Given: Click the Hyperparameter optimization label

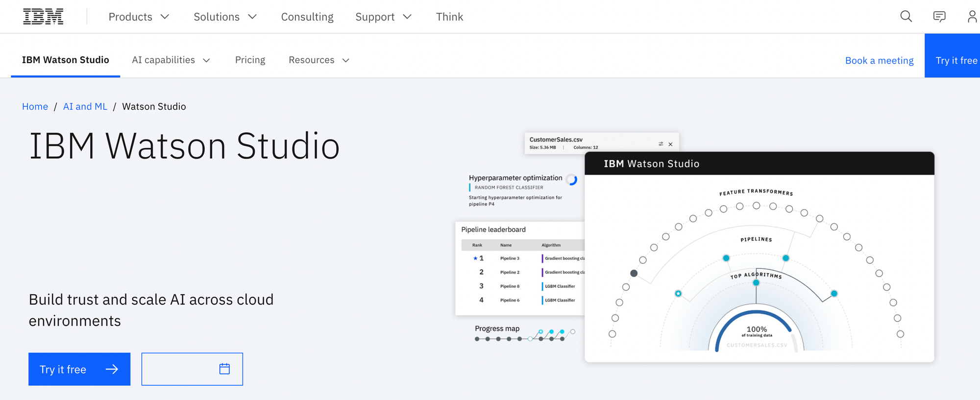Looking at the screenshot, I should tap(515, 178).
